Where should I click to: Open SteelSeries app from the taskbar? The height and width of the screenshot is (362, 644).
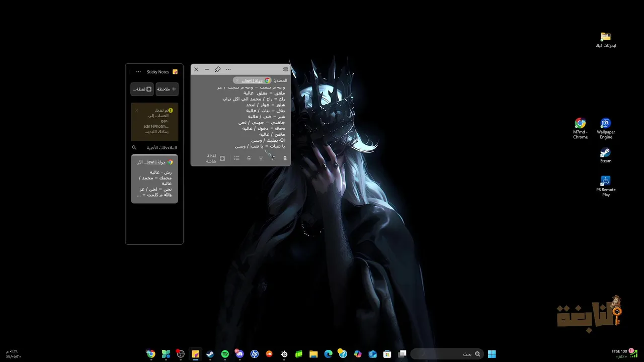point(284,354)
